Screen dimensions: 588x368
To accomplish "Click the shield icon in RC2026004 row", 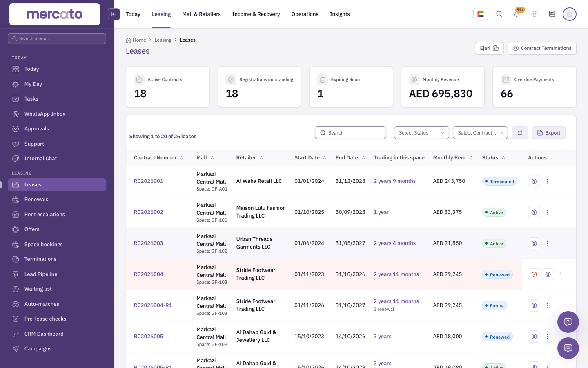I will 534,274.
